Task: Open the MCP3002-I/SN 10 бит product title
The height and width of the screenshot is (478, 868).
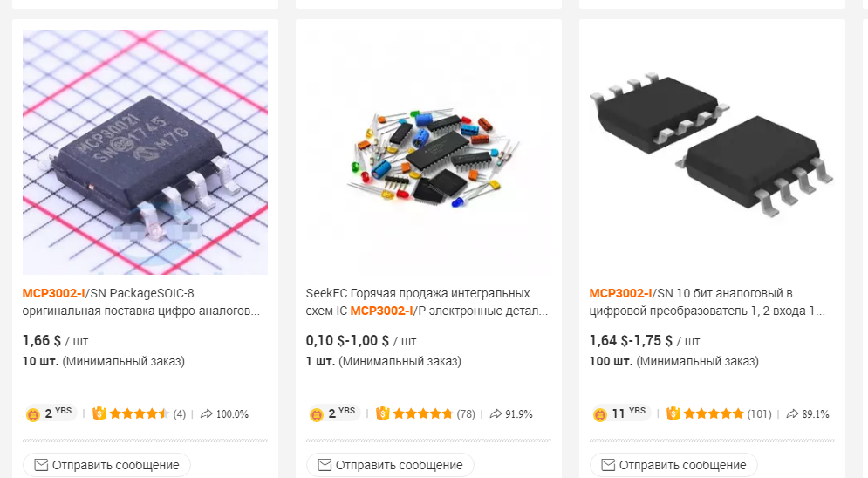Action: coord(707,302)
